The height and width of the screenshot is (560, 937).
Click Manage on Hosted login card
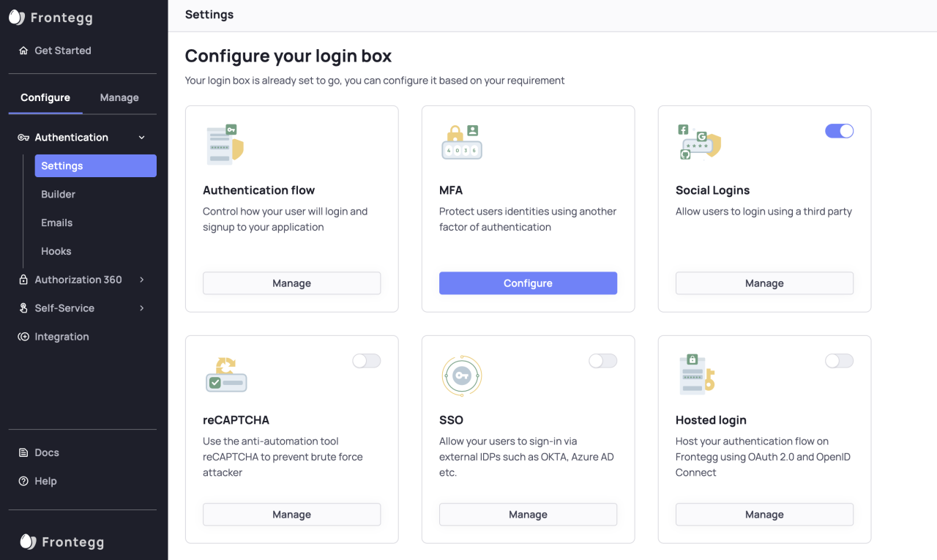[764, 515]
